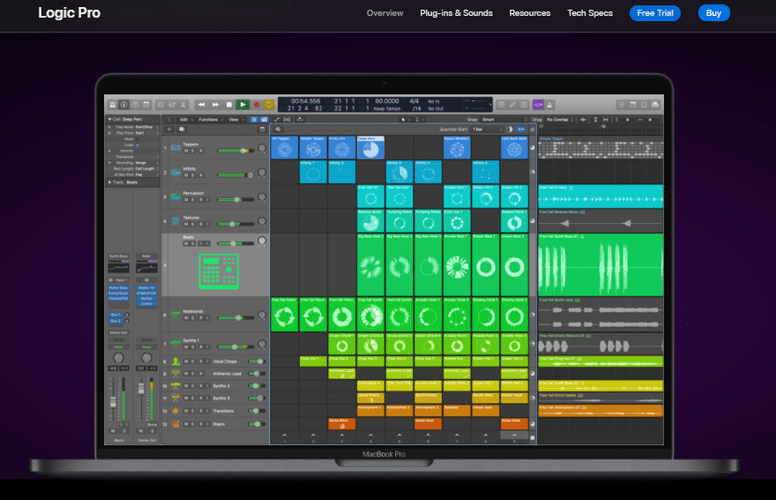
Task: Click the Fast Forward transport button
Action: (215, 104)
